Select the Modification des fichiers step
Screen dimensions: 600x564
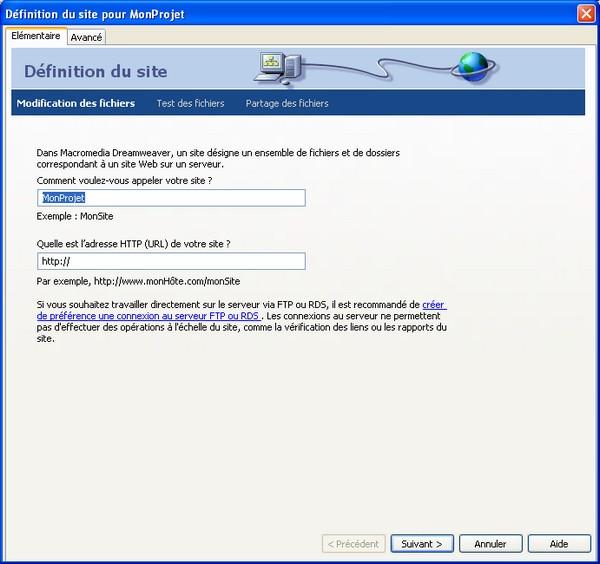(76, 103)
